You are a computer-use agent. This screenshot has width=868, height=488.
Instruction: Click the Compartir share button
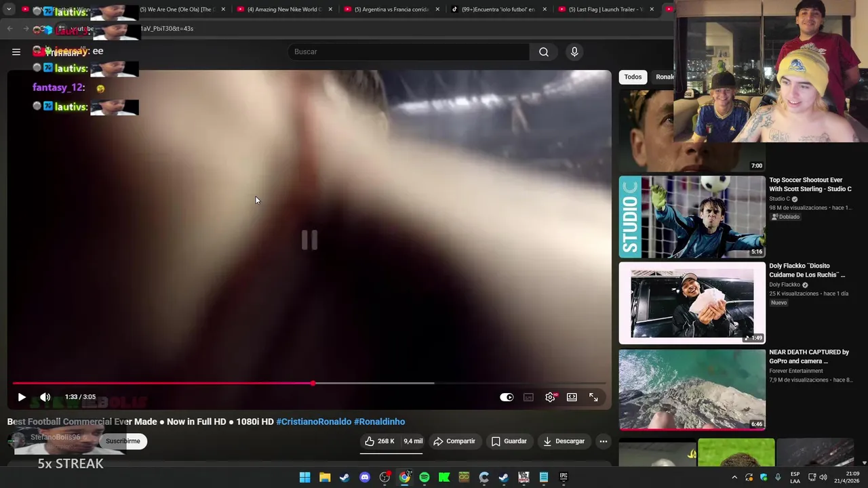(x=454, y=441)
